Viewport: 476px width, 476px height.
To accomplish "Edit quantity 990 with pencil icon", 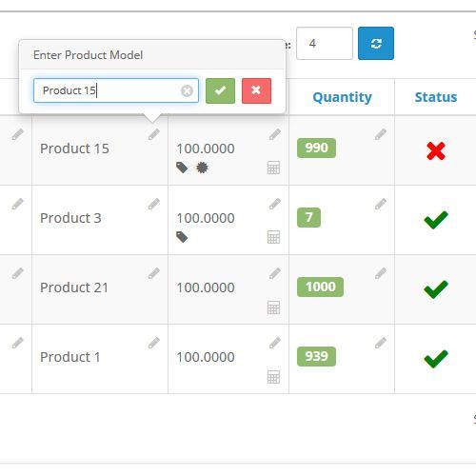I will [x=381, y=134].
